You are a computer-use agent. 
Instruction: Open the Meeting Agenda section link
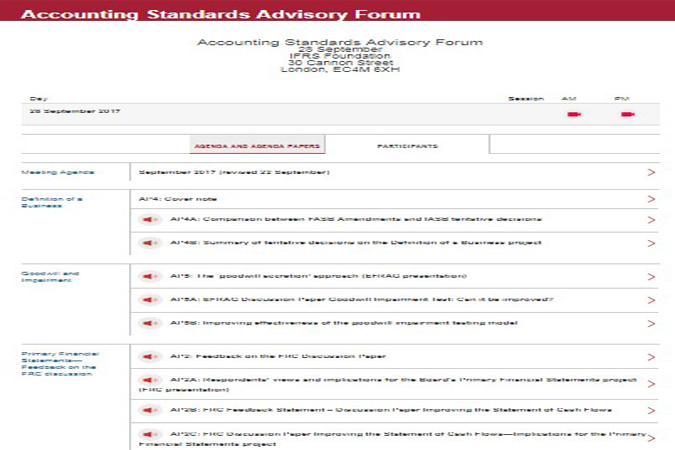(58, 172)
